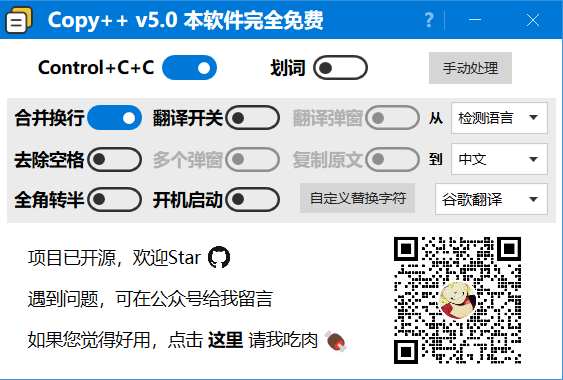Screen dimensions: 563x380
Task: Click the bold 这里 donation link
Action: tap(226, 340)
